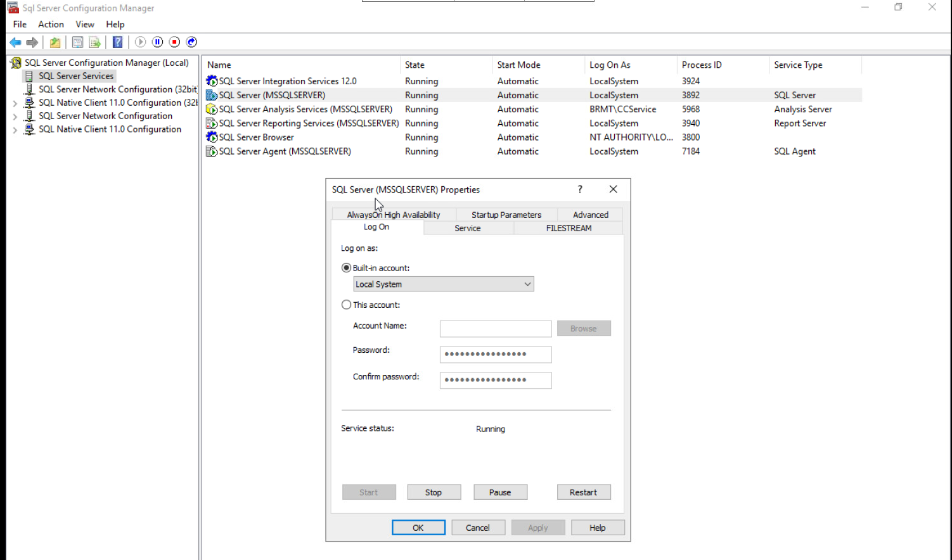Click the Confirm password input field
The image size is (952, 560).
[496, 380]
